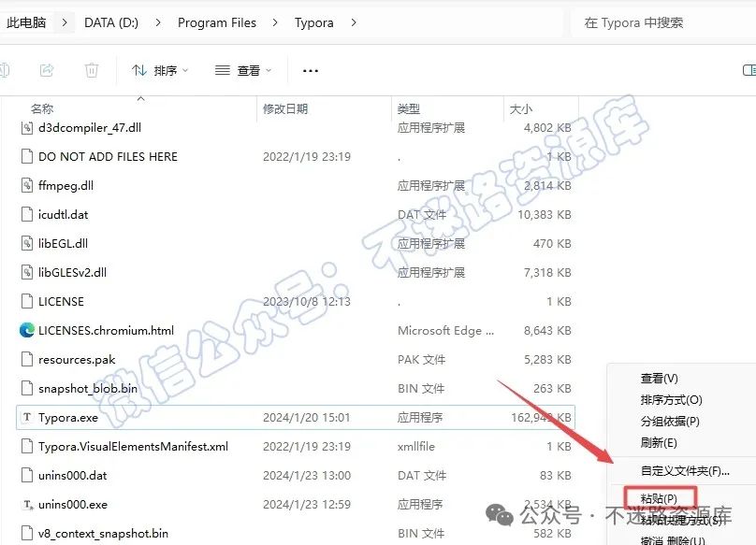Open the sort (排序) dropdown
Viewport: 756px width, 545px height.
[160, 71]
